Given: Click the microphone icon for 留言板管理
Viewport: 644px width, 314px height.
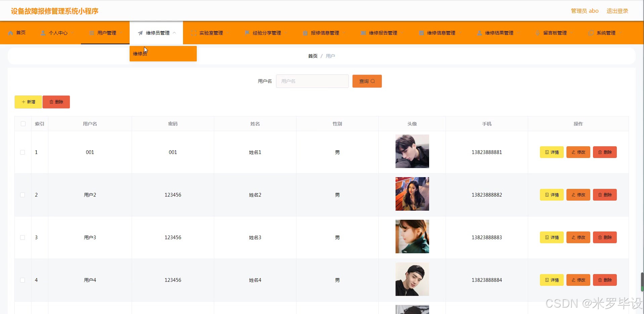Looking at the screenshot, I should tap(538, 33).
